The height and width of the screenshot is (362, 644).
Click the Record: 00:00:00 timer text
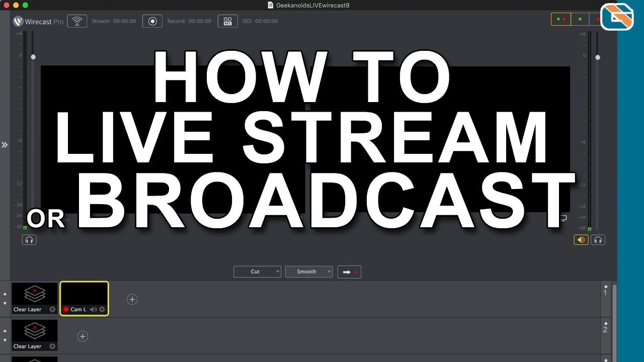(x=189, y=21)
